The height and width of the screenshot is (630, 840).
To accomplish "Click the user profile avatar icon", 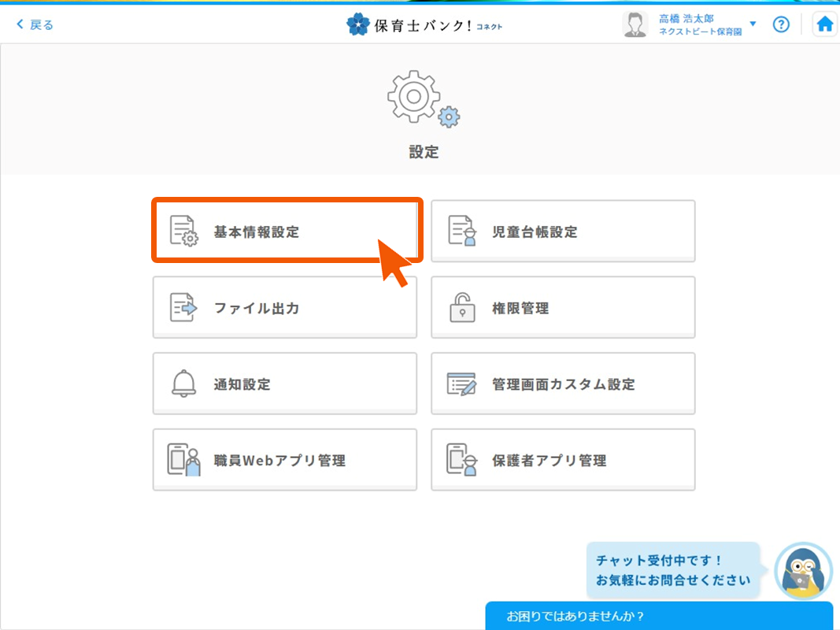I will (x=635, y=24).
